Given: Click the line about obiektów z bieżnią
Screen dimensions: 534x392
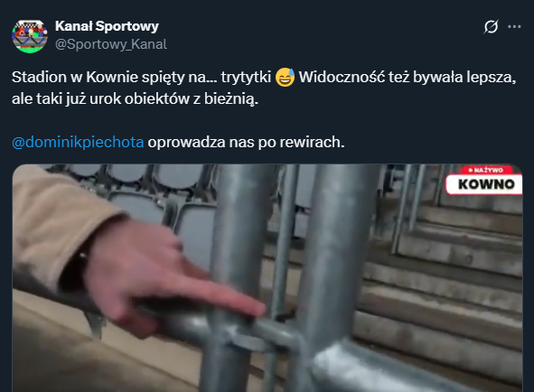Looking at the screenshot, I should (x=135, y=99).
